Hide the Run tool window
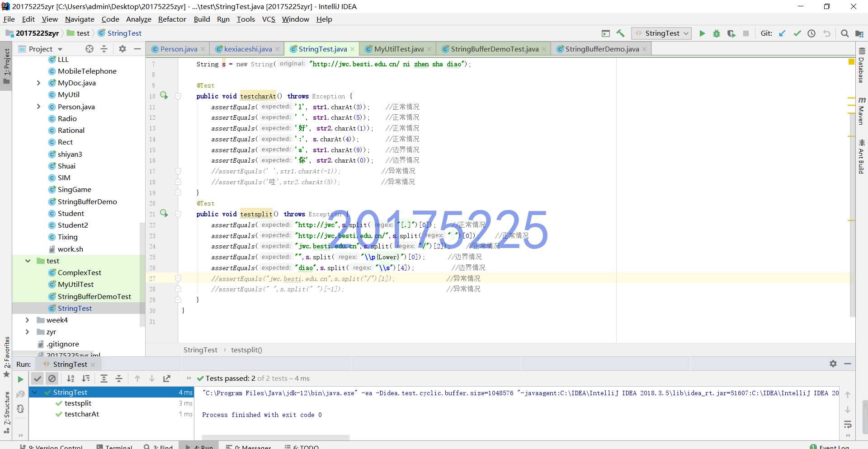 [x=848, y=364]
